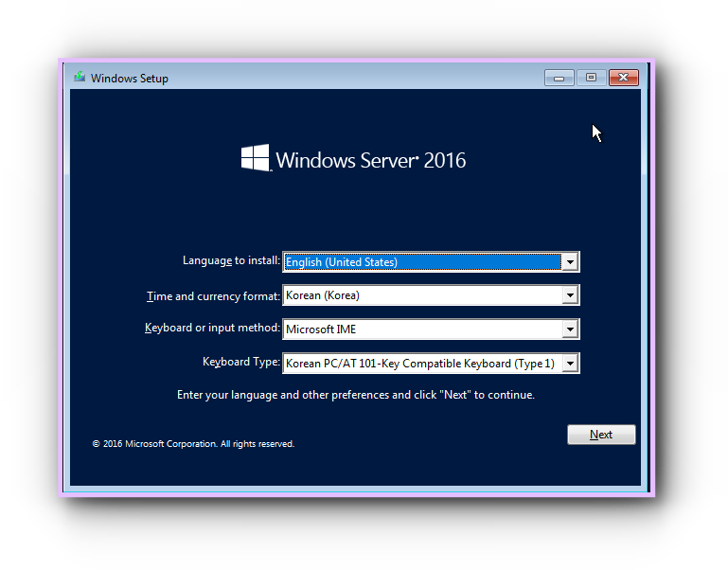Image resolution: width=728 pixels, height=570 pixels.
Task: Click the Windows Setup title bar icon
Action: click(80, 77)
